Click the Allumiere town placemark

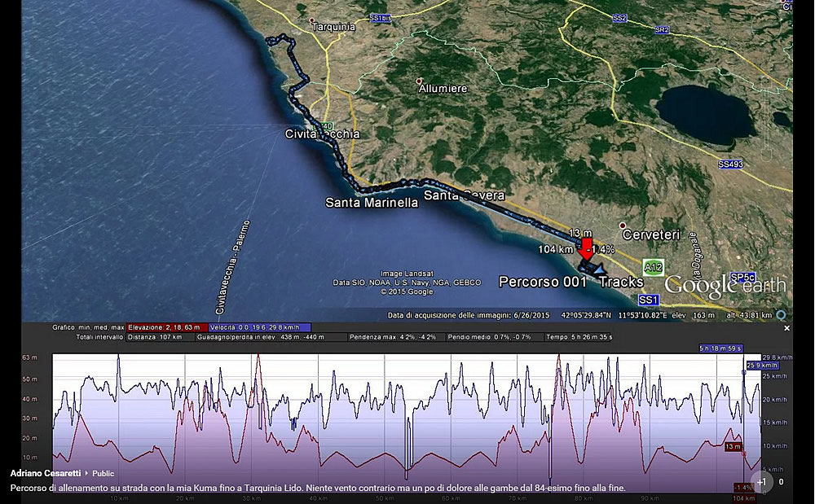pyautogui.click(x=419, y=81)
